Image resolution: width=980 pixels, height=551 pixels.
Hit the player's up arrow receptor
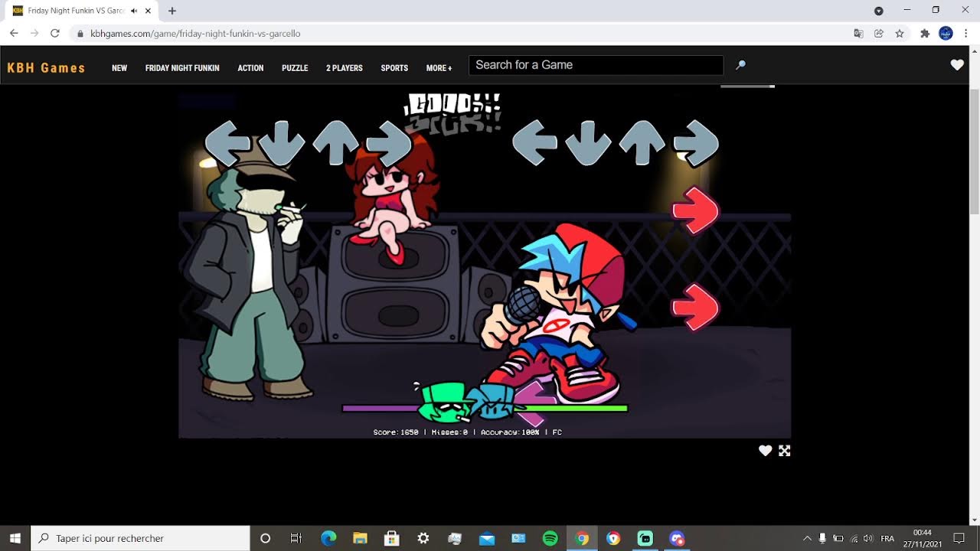pos(642,143)
